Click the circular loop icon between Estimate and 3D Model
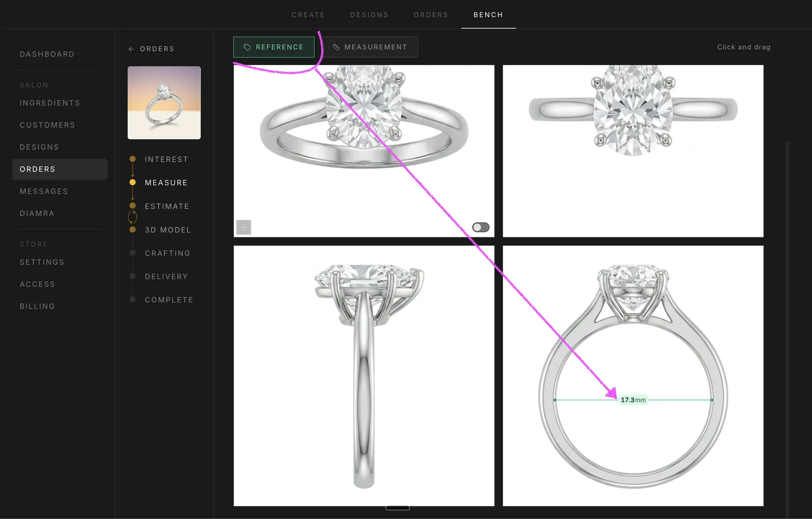The width and height of the screenshot is (812, 519). click(x=132, y=217)
